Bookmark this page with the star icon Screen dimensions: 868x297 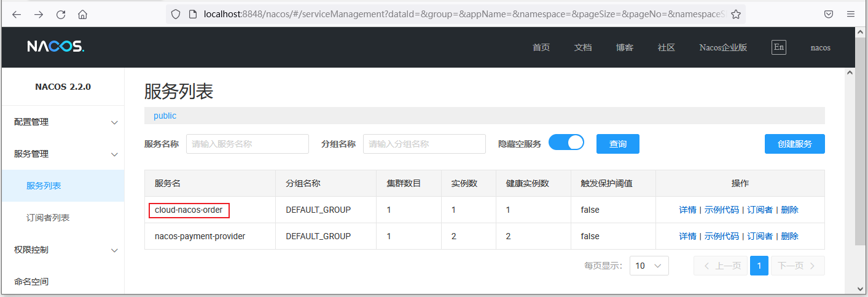(x=736, y=14)
